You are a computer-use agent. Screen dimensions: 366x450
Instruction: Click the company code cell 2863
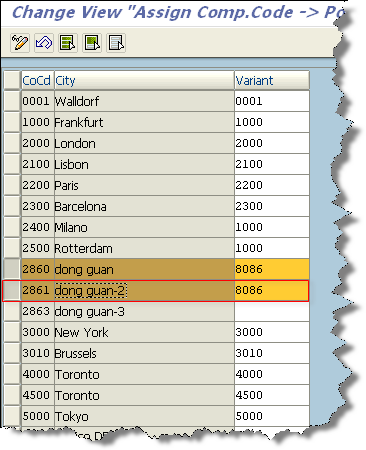38,311
